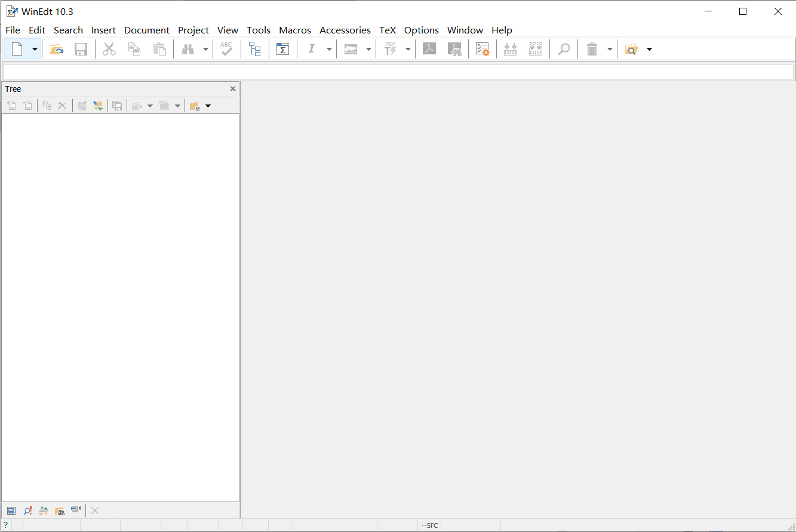Viewport: 796px width, 532px height.
Task: Click the trash can erase icon
Action: click(x=592, y=49)
